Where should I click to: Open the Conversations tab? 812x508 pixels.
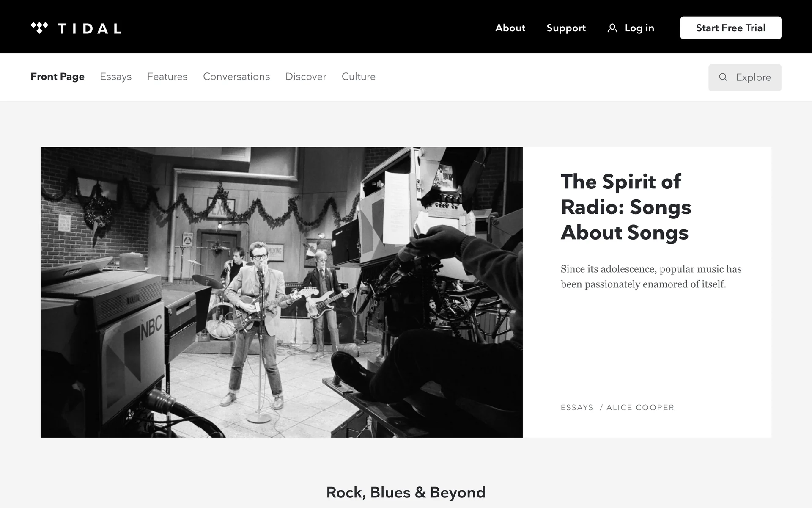(236, 77)
